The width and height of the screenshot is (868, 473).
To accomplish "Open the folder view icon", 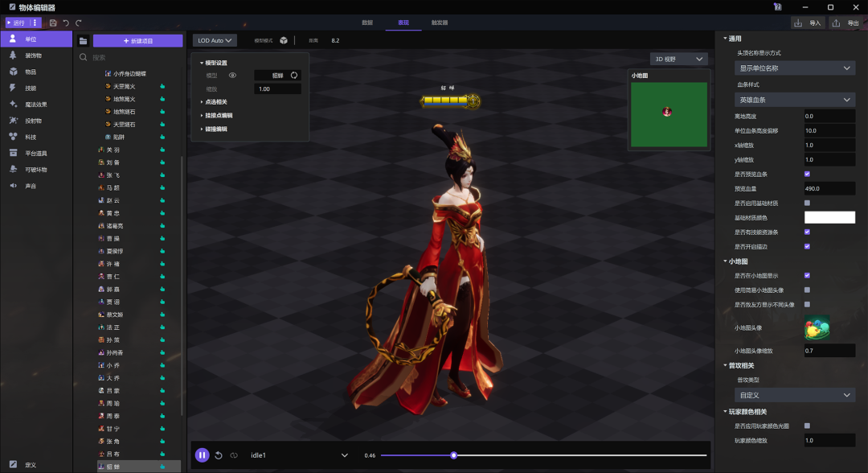I will click(x=83, y=41).
